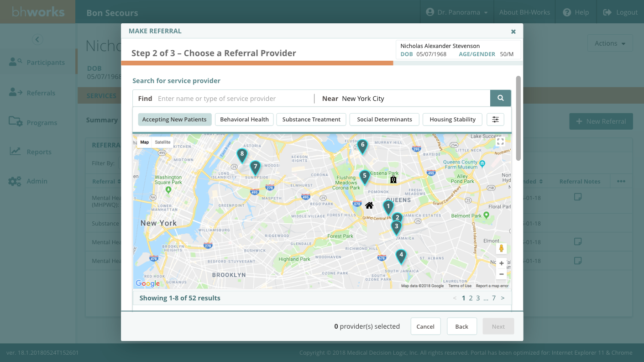Collapse the left sidebar with the arrow
This screenshot has height=362, width=644.
(x=37, y=39)
